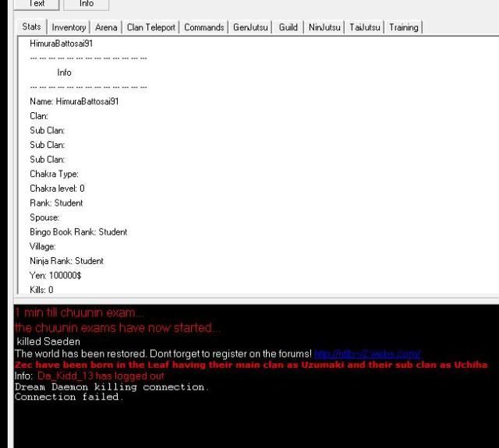The width and height of the screenshot is (499, 448).
Task: Click the 'killed Saeden' chat line
Action: [48, 341]
